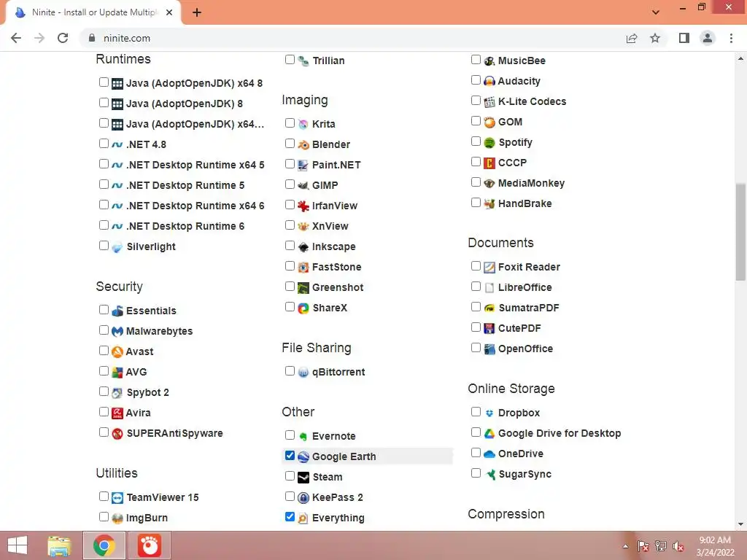Open the share this page icon
The width and height of the screenshot is (747, 560).
(x=632, y=38)
